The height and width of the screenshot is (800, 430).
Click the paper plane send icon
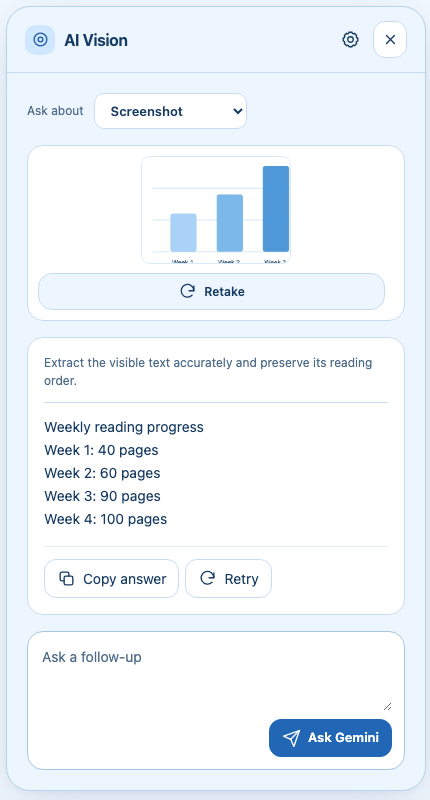(291, 738)
